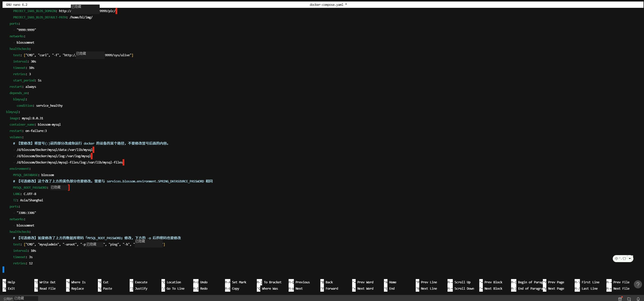Place cursor on 'MYSQL_DATABASE: blossom' line

[33, 175]
